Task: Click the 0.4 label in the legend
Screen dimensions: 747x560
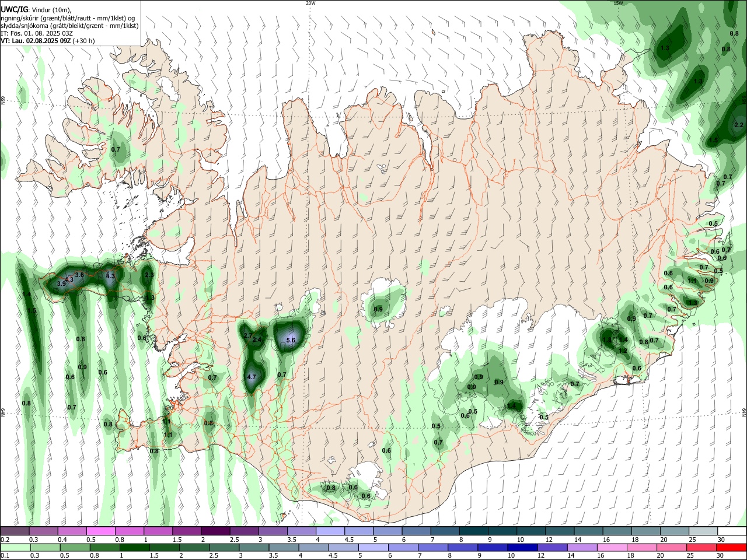Action: [62, 540]
